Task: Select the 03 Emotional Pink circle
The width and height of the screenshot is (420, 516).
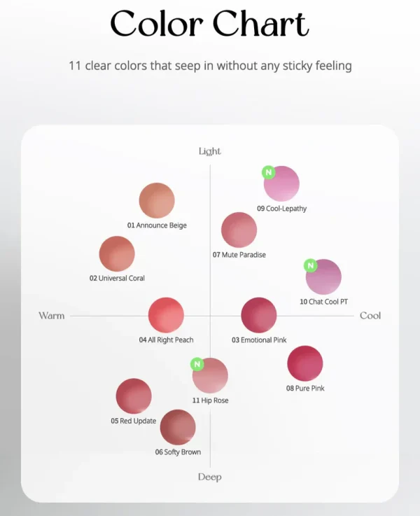Action: pyautogui.click(x=259, y=315)
